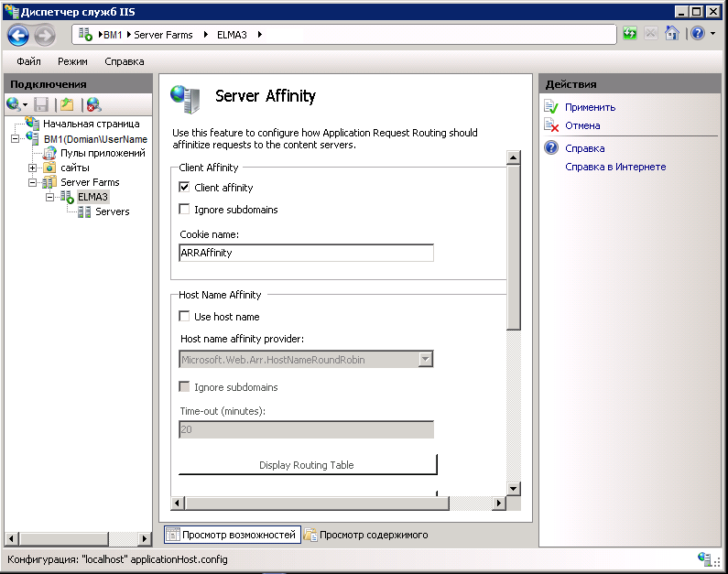Check the Use host name checkbox
728x574 pixels.
click(x=184, y=317)
